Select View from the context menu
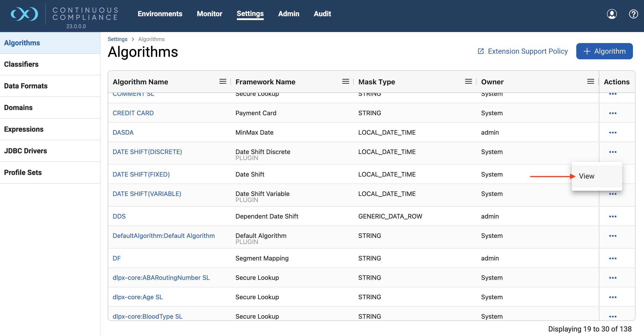 (586, 176)
